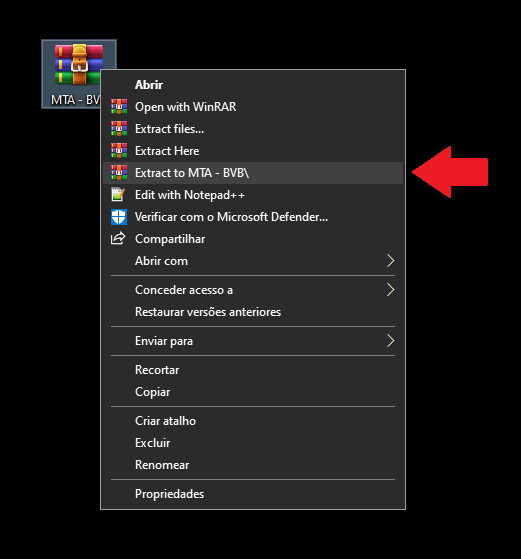Expand the Abrir com submenu arrow
This screenshot has width=521, height=559.
coord(390,261)
